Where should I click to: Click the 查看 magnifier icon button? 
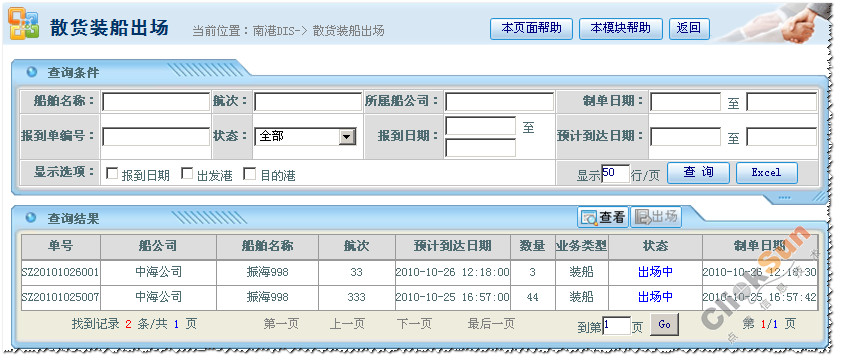point(603,217)
